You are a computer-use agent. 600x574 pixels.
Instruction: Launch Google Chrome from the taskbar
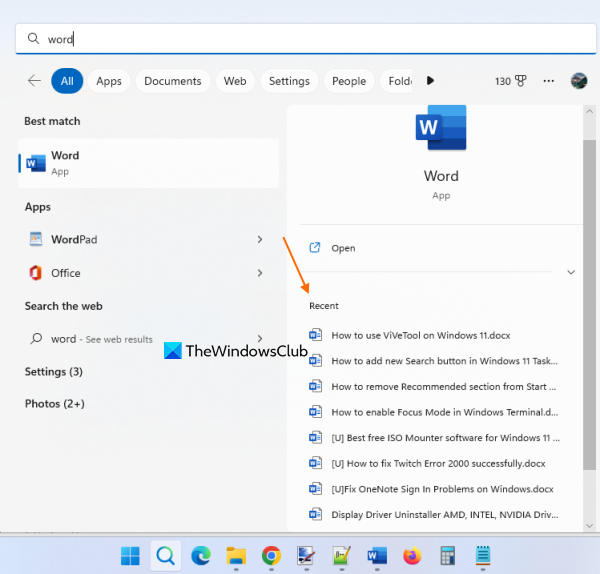point(271,555)
